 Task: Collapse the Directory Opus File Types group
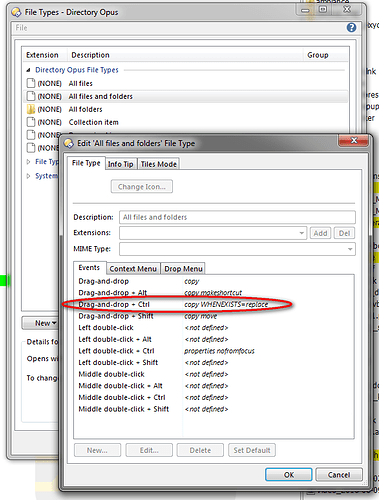pos(28,70)
